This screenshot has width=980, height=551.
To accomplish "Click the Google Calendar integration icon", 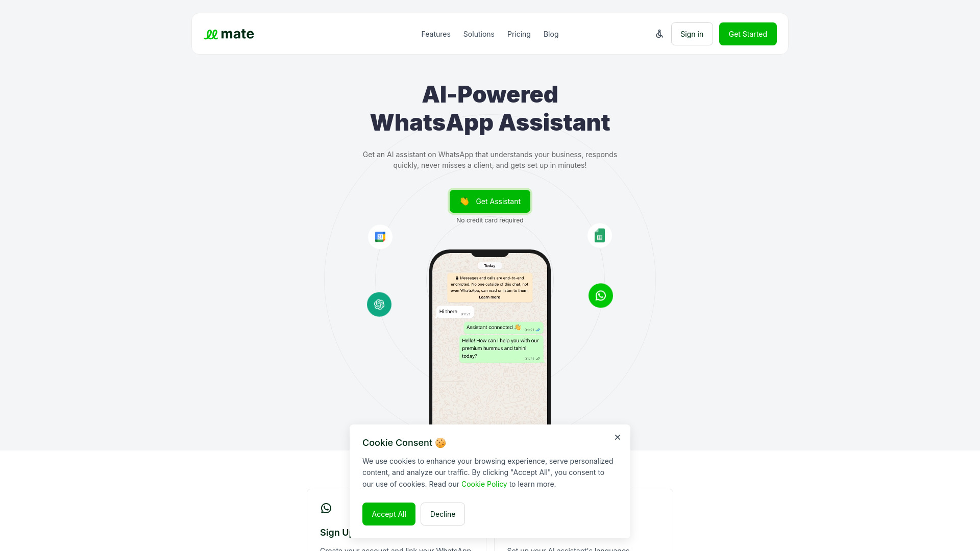I will (380, 237).
